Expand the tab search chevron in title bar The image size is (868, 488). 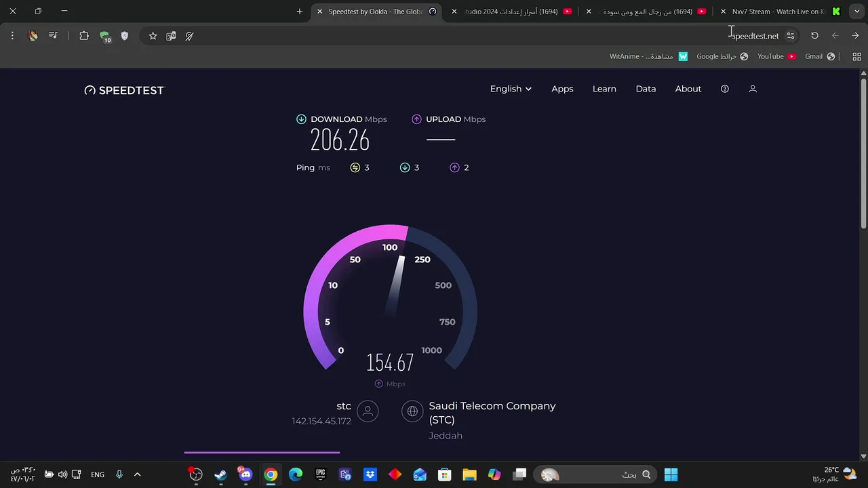click(856, 12)
